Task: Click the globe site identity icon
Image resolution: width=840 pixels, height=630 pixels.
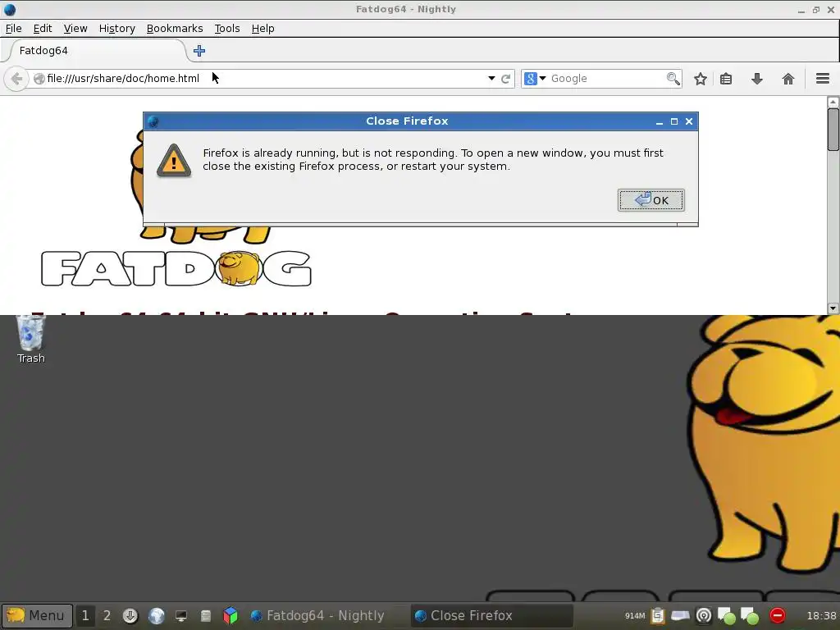Action: (39, 79)
